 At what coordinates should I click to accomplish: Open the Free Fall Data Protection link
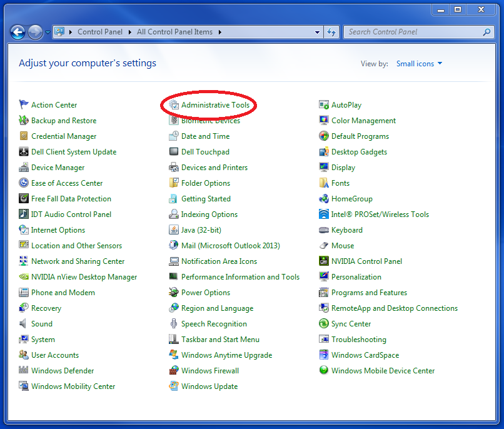tap(71, 199)
